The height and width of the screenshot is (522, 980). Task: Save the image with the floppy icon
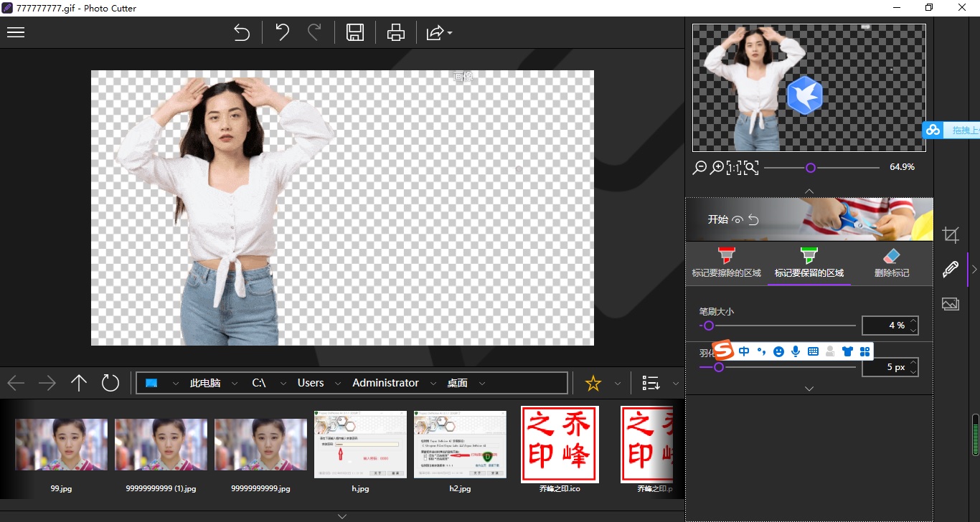coord(355,33)
